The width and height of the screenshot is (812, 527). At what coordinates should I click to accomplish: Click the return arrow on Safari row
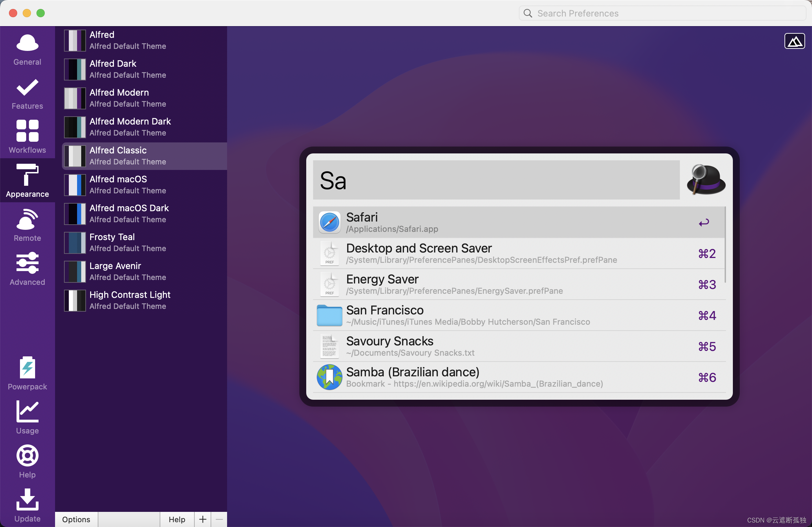pyautogui.click(x=704, y=223)
